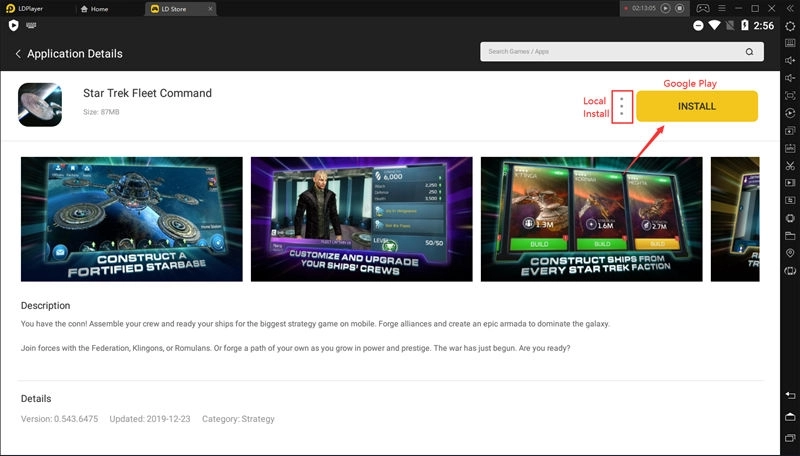Decrease volume using sidebar speaker icon

point(790,78)
